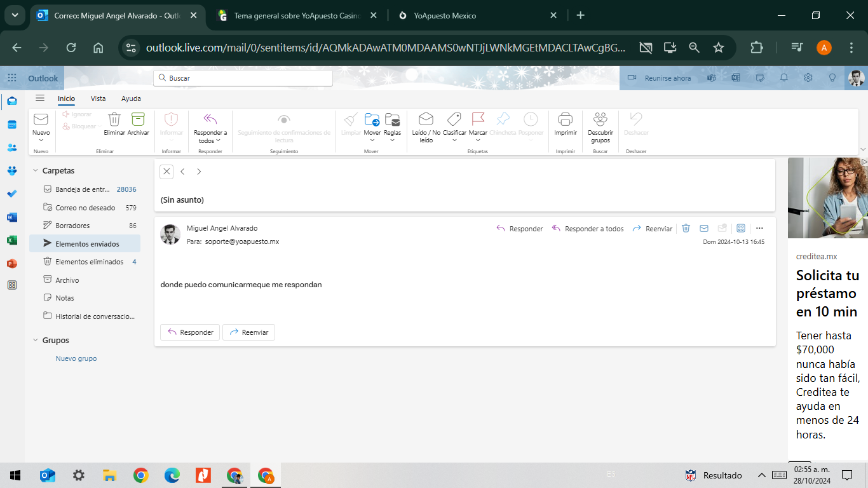Click the Buscar search field
This screenshot has height=488, width=868.
[x=243, y=78]
